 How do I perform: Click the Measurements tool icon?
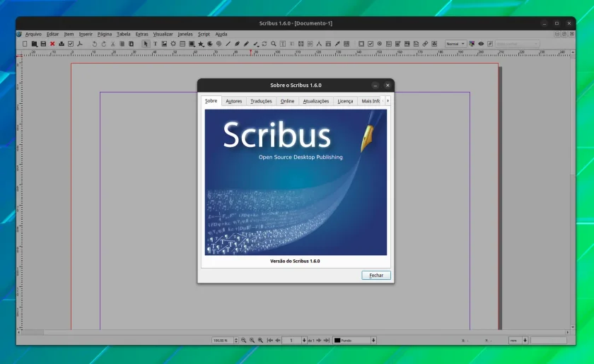coord(319,44)
